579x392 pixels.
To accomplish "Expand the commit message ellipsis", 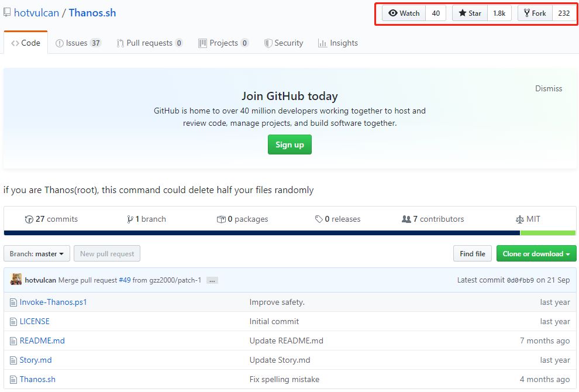I will pos(212,280).
